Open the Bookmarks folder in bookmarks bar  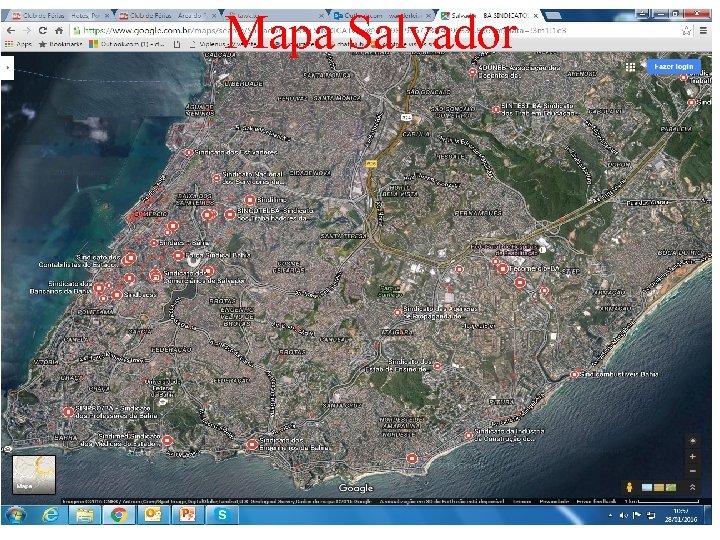click(x=60, y=44)
